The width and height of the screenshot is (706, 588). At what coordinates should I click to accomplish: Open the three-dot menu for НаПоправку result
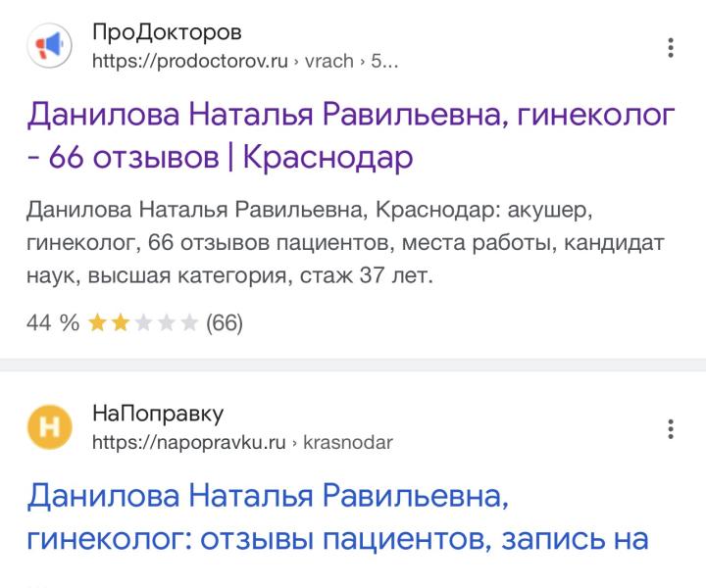pos(671,429)
